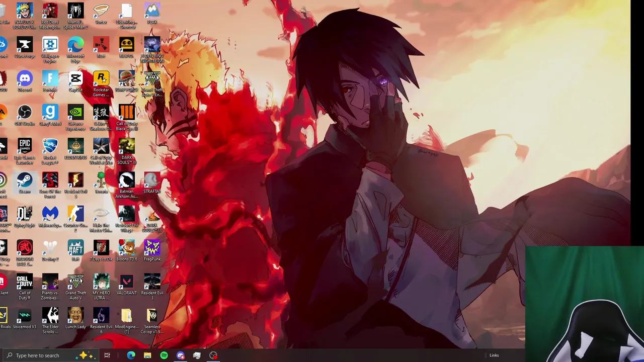Select the Bloons TD 6 shortcut
The height and width of the screenshot is (362, 644).
point(126,250)
